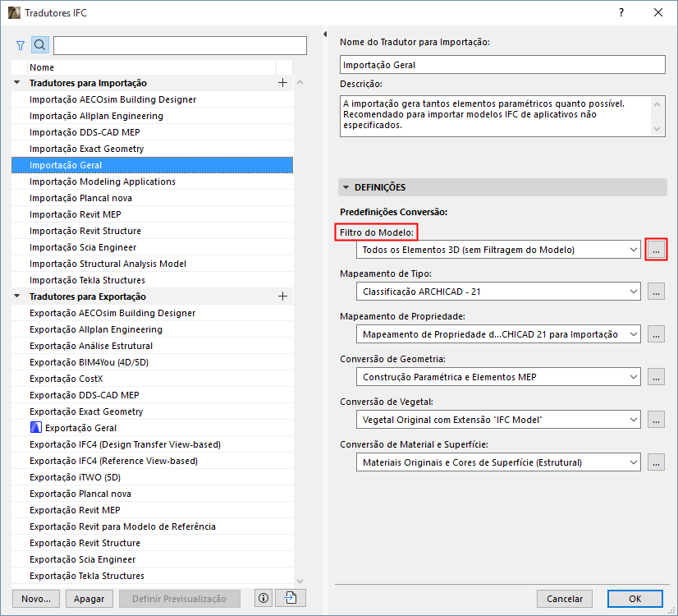Screen dimensions: 678x616
Task: Select Importação Exact Geometry
Action: click(x=152, y=149)
